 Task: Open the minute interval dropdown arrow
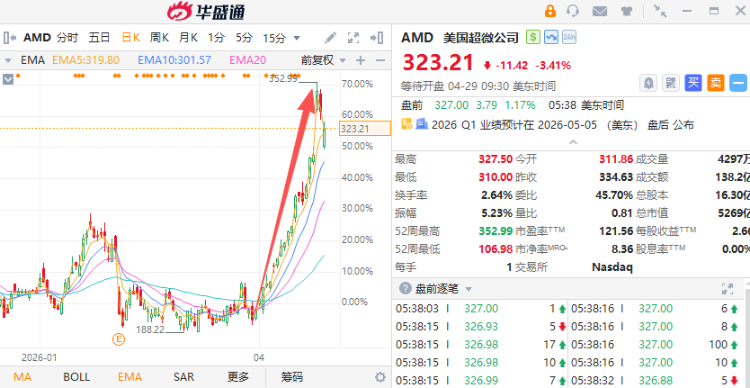(297, 38)
